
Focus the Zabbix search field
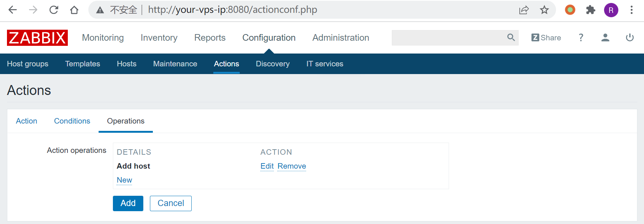tap(448, 38)
